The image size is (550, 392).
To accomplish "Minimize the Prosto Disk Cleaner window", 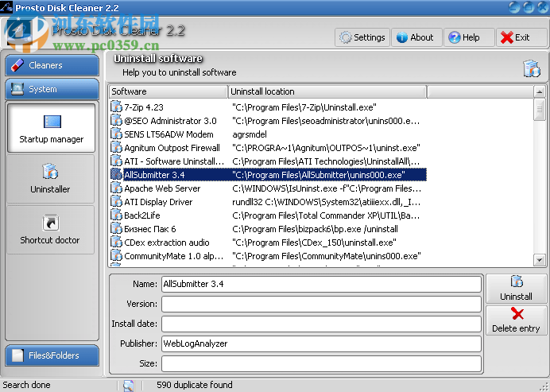I will point(514,7).
